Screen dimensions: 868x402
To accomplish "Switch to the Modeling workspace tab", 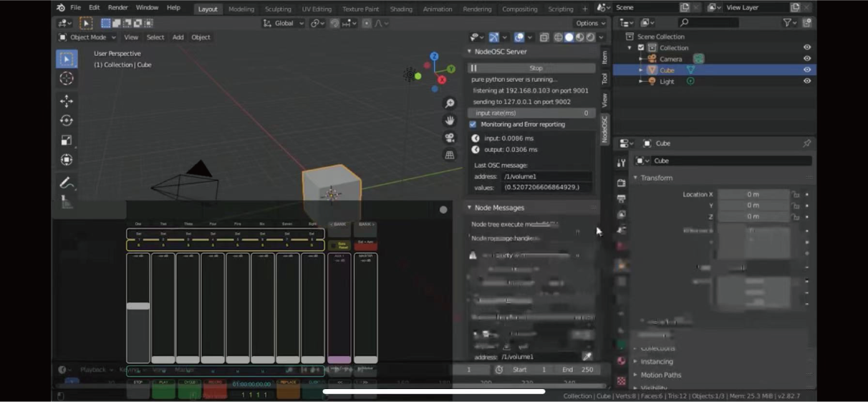I will (x=241, y=9).
